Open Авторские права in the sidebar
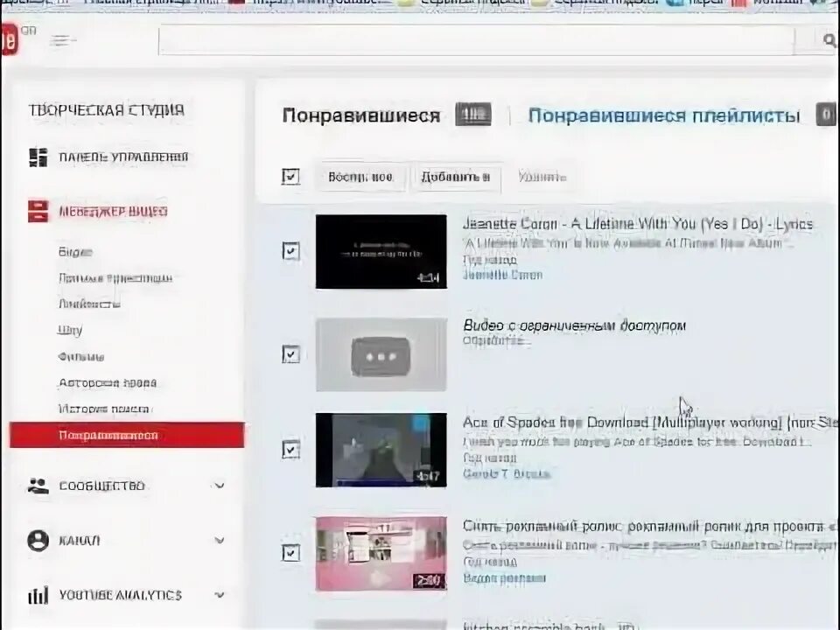The height and width of the screenshot is (630, 840). click(x=107, y=383)
